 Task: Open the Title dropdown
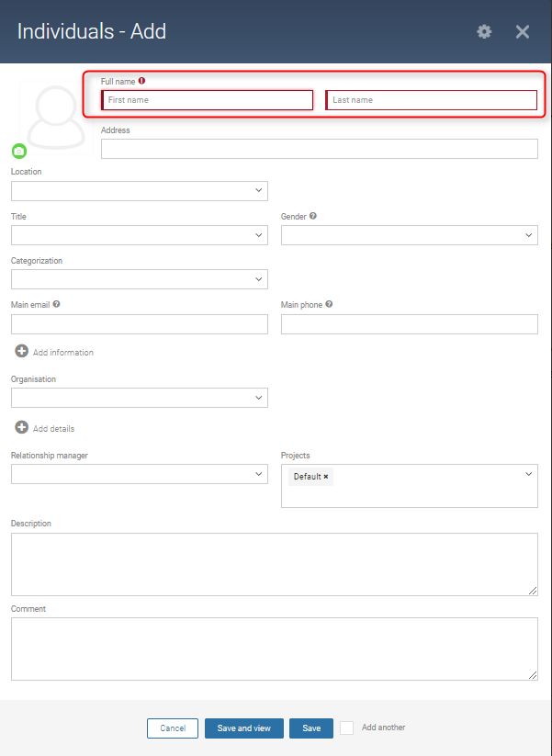pyautogui.click(x=140, y=235)
